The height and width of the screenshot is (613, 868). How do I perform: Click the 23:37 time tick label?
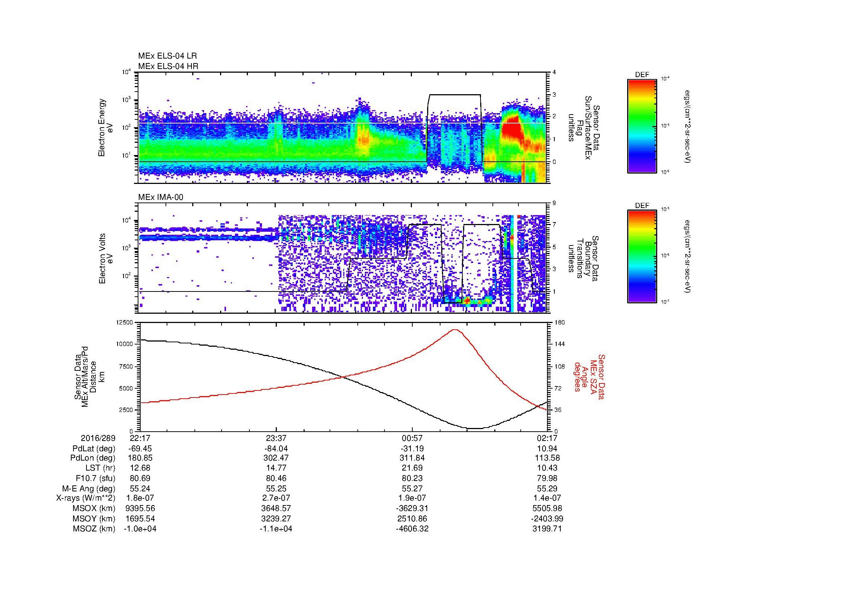[276, 438]
